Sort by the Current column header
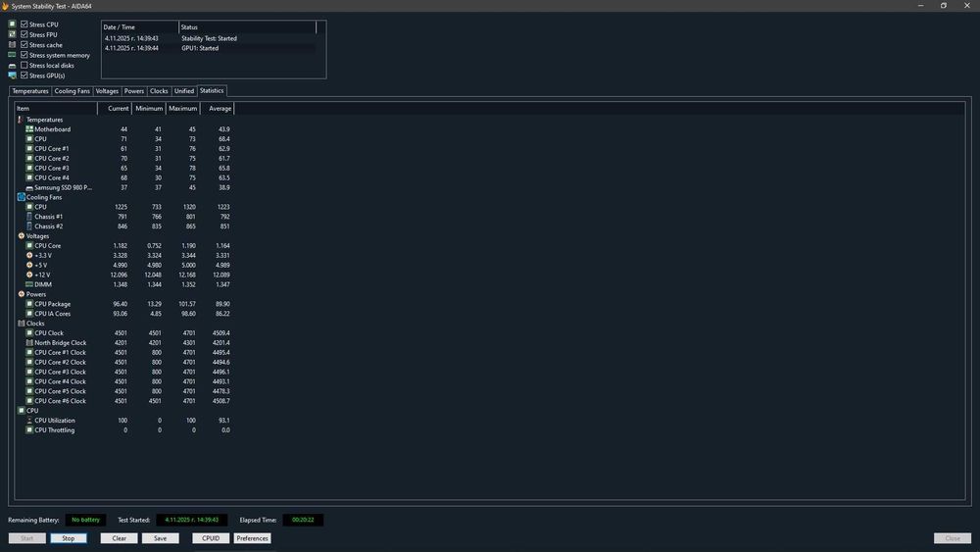The height and width of the screenshot is (552, 980). [115, 108]
